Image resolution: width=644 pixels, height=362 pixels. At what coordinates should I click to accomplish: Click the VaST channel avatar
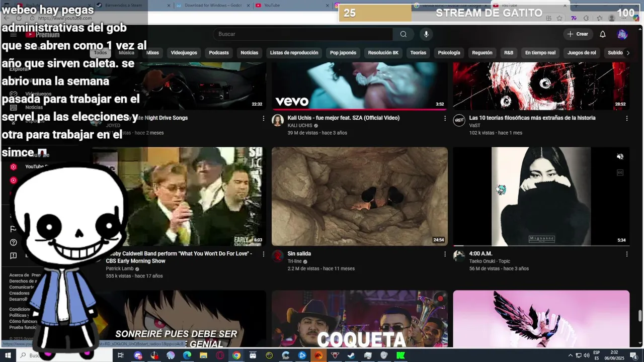[x=459, y=120]
